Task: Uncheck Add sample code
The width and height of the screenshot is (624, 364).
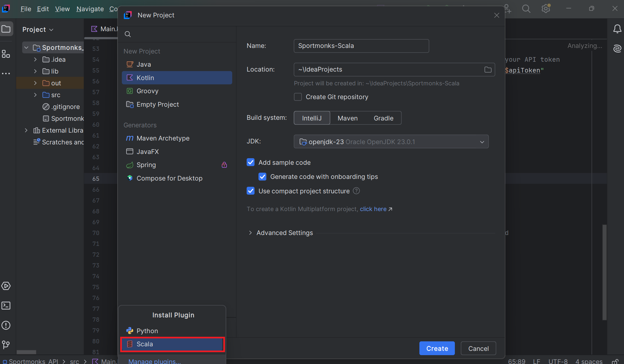Action: 251,162
